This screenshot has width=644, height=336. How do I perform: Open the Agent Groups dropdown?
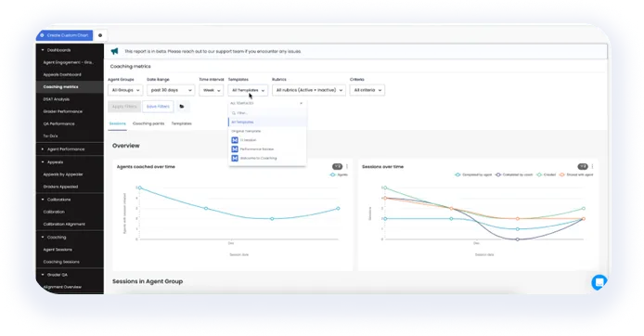point(125,90)
